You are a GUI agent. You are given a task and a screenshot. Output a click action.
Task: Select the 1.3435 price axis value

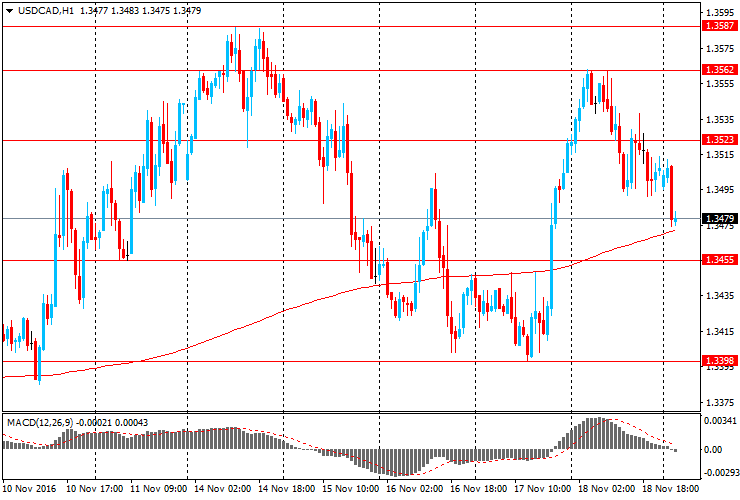coord(720,296)
